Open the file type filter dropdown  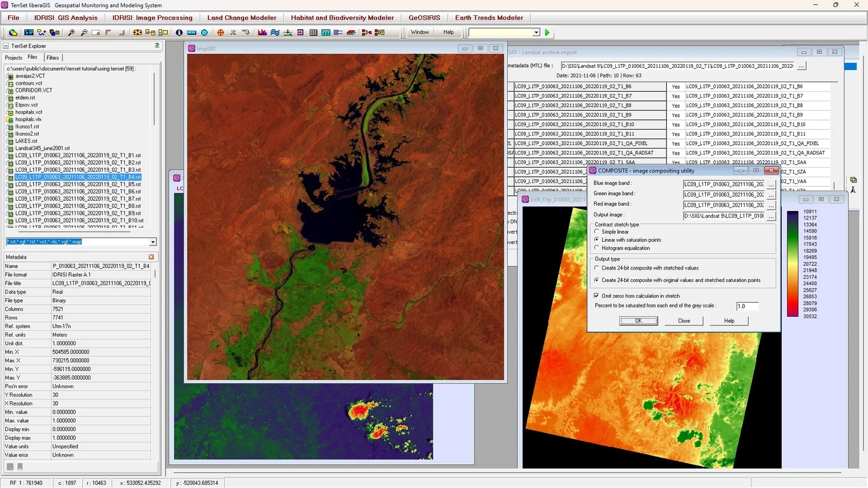152,242
